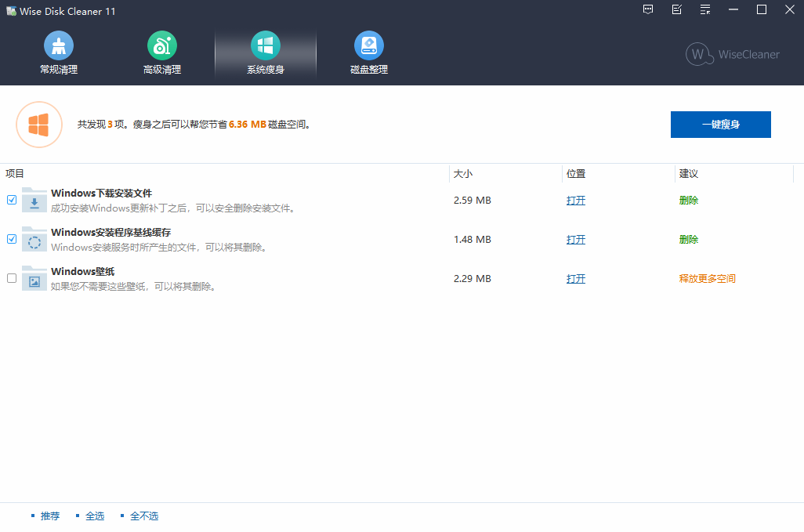804x532 pixels.
Task: Select the Windows安装程序基线缓存 row title
Action: [110, 232]
